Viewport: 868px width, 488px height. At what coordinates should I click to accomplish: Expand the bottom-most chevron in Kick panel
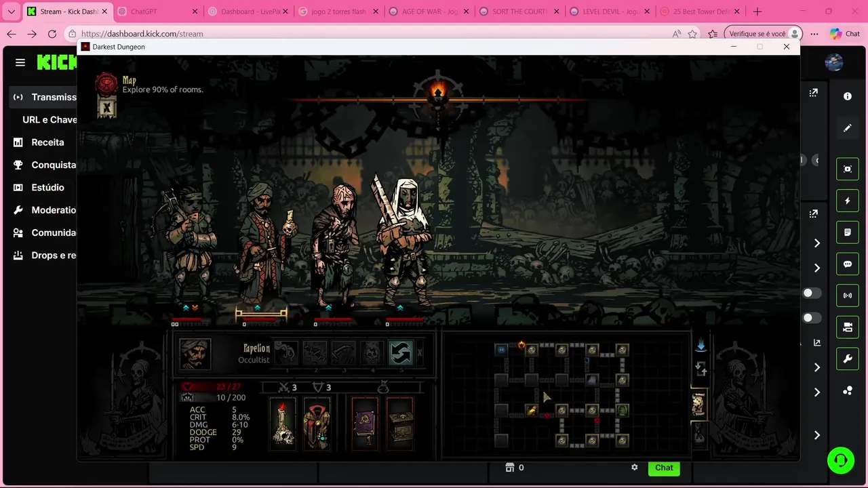point(817,435)
